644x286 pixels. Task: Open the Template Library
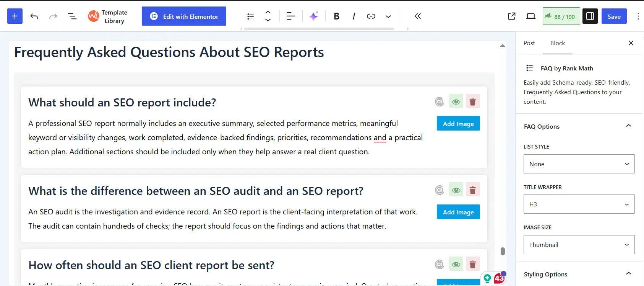107,16
